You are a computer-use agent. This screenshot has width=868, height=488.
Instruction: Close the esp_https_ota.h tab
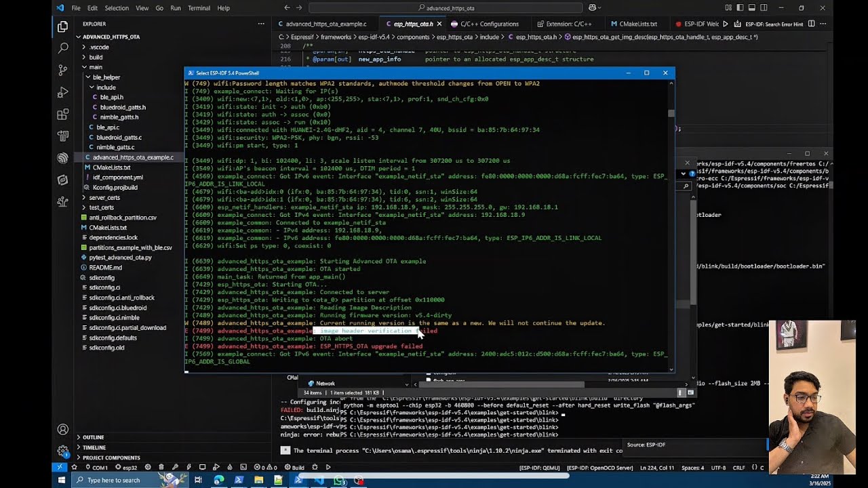tap(439, 24)
